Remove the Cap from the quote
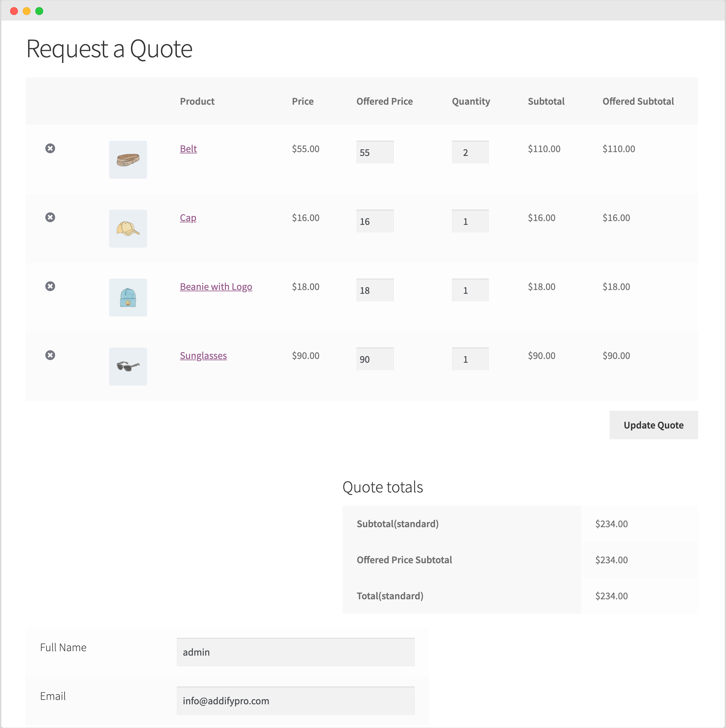This screenshot has height=728, width=726. point(51,217)
